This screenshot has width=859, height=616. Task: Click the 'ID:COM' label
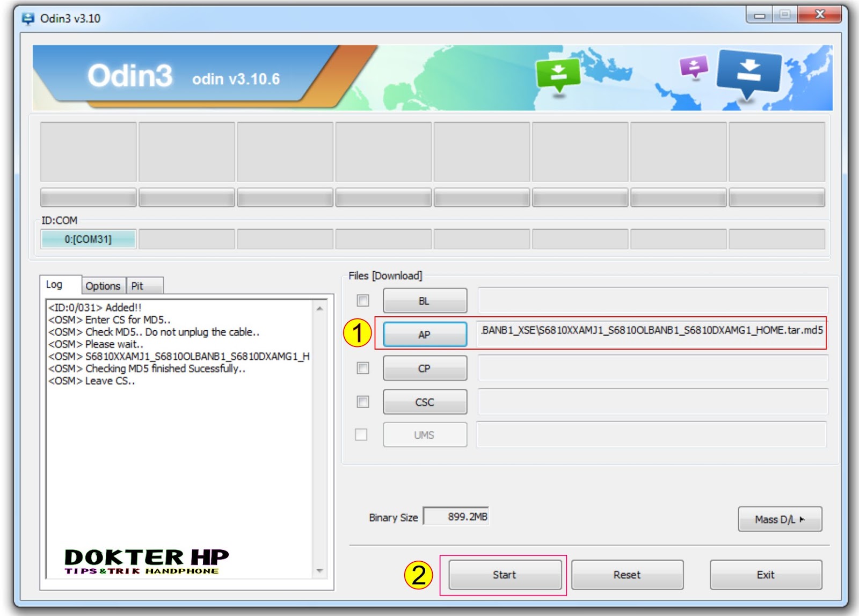60,220
